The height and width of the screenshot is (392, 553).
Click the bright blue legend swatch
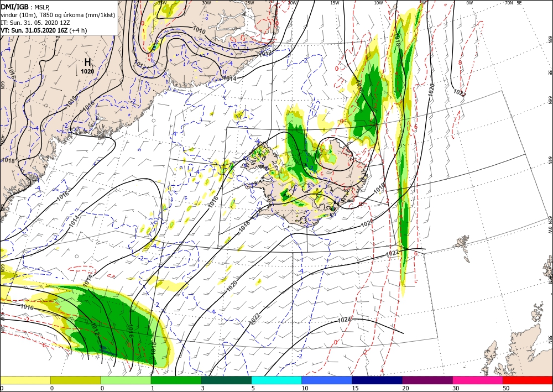[x=327, y=380]
